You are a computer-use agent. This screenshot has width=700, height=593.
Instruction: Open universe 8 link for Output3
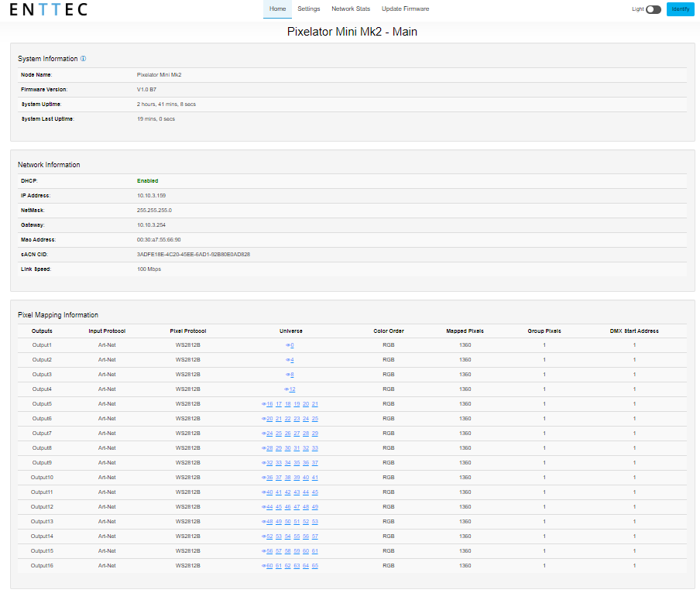292,375
